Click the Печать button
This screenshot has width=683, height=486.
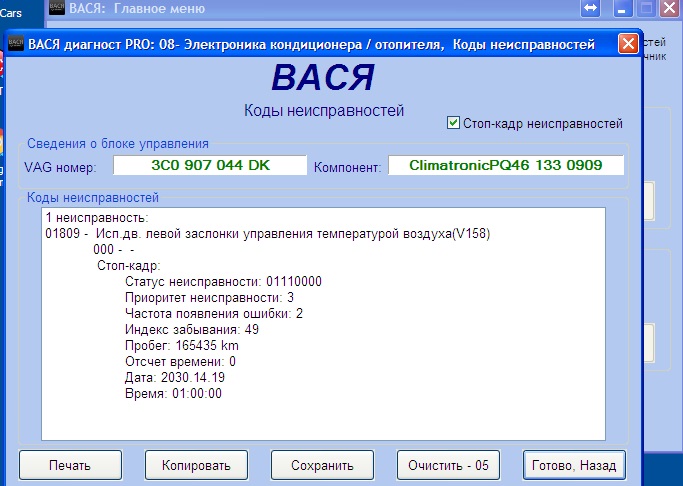(70, 465)
